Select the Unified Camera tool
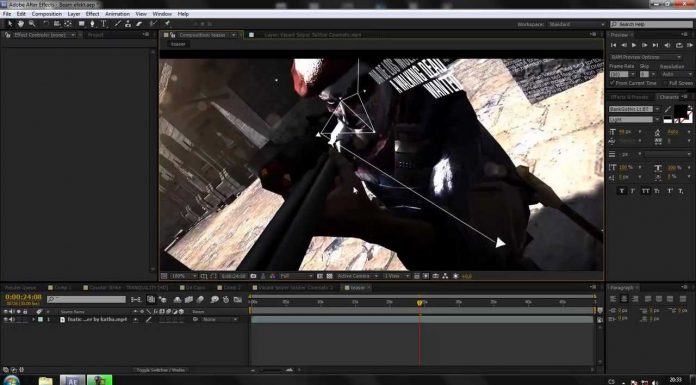Image resolution: width=696 pixels, height=385 pixels. 57,24
